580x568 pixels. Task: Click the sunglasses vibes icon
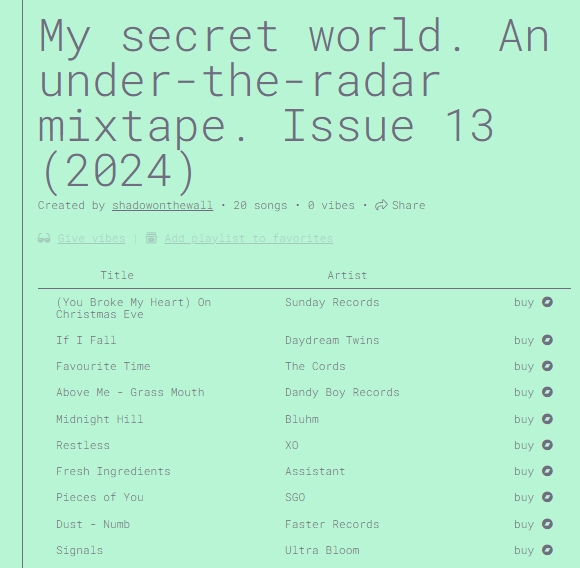pyautogui.click(x=44, y=238)
